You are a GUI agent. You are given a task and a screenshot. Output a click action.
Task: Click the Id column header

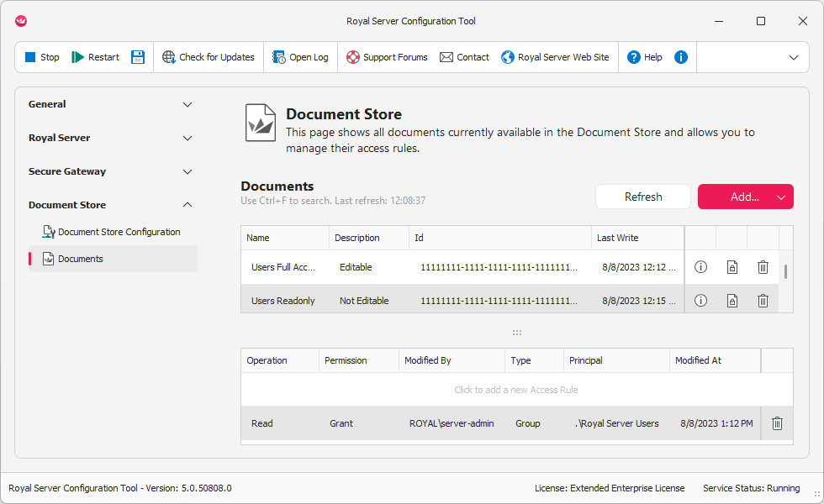click(499, 238)
